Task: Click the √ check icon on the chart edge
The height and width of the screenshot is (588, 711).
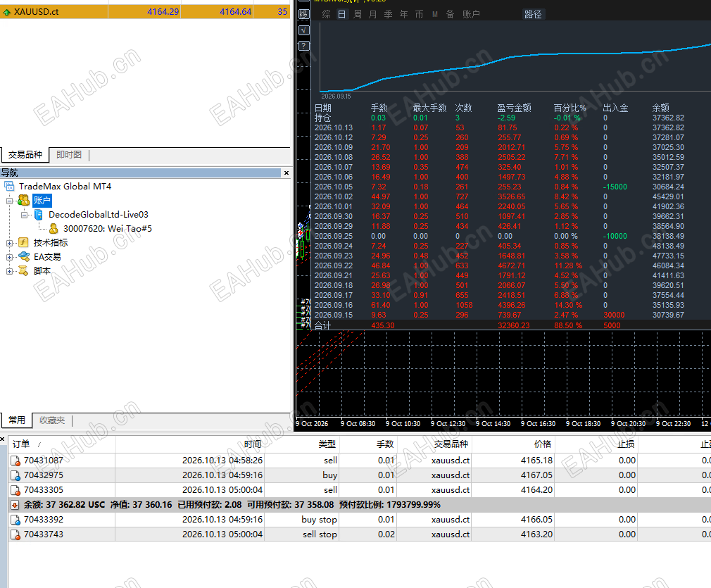Action: click(x=304, y=30)
